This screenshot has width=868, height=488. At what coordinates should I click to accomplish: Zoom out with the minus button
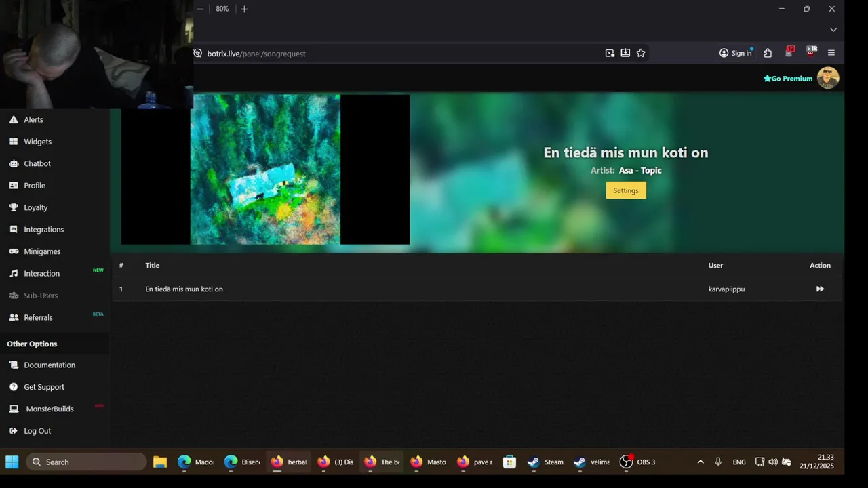(x=200, y=9)
